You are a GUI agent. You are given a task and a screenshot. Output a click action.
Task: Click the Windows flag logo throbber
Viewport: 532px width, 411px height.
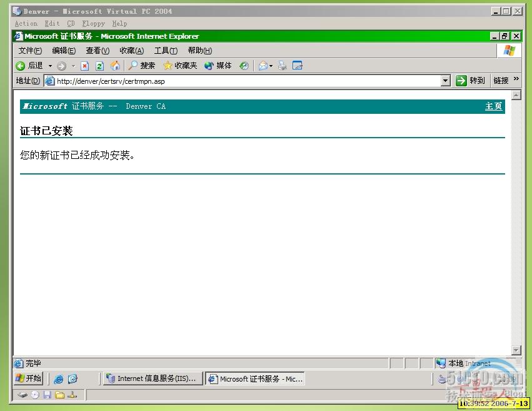point(509,51)
